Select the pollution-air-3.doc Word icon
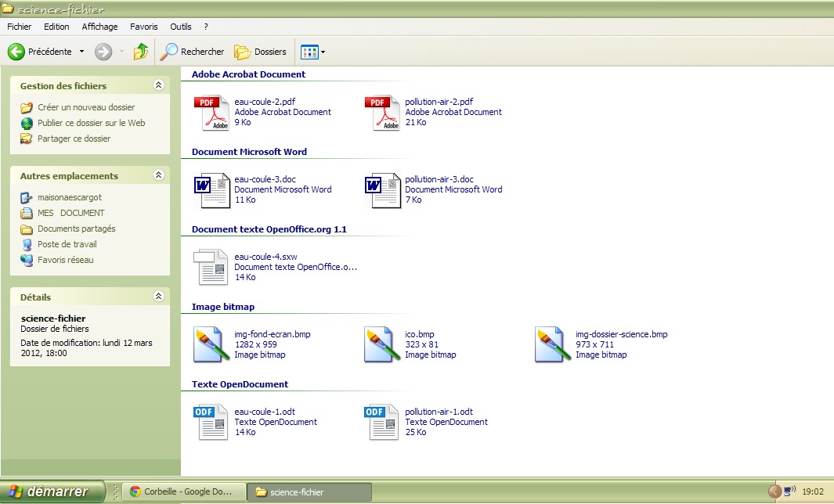The height and width of the screenshot is (504, 834). 382,190
